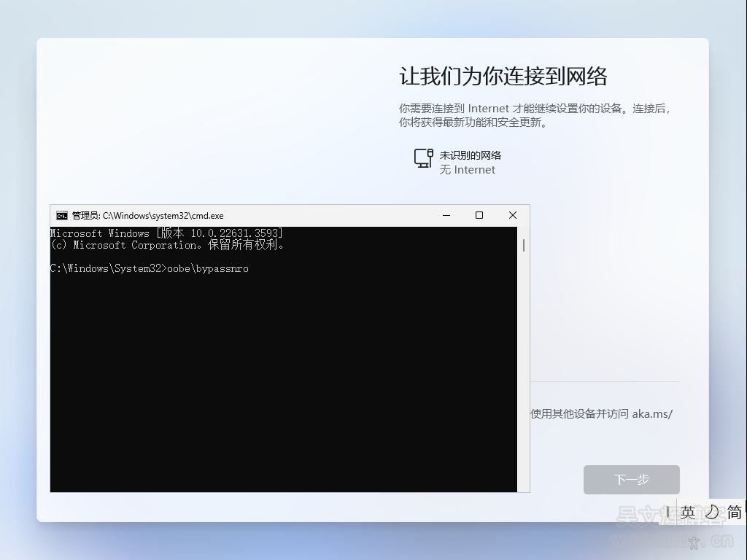Toggle the moon half-width IME icon
This screenshot has height=560, width=747.
tap(711, 512)
